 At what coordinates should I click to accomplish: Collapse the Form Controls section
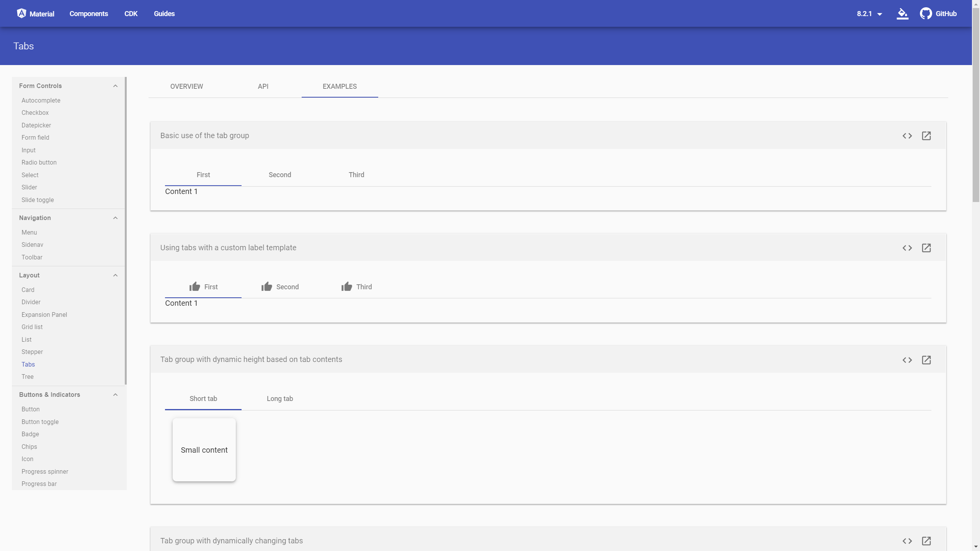point(115,86)
